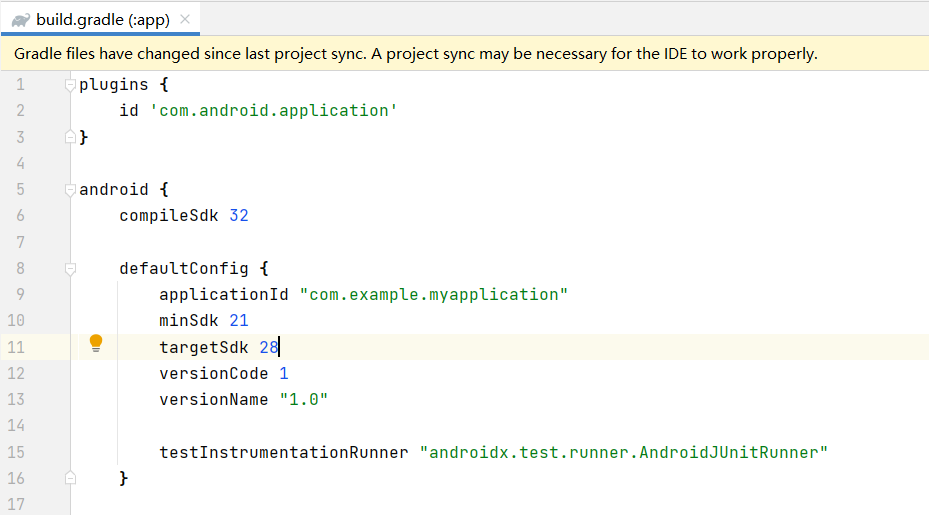Click the yellow lightbulb quick-fix icon

point(96,343)
